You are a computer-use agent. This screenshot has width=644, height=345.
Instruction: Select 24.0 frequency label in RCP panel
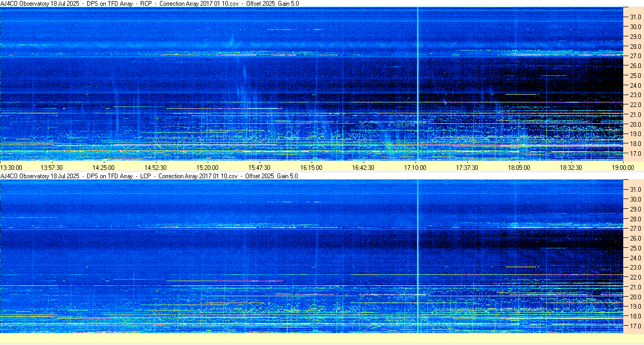tap(635, 85)
